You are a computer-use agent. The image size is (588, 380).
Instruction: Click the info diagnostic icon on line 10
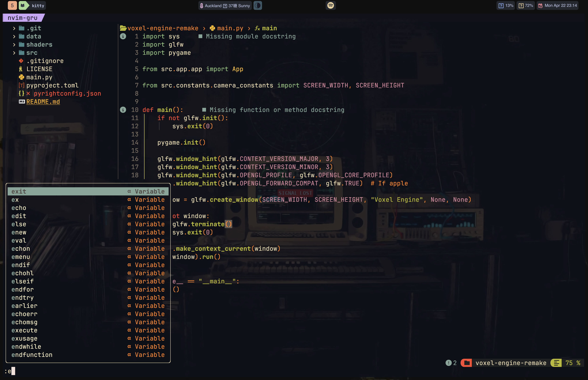click(x=123, y=110)
